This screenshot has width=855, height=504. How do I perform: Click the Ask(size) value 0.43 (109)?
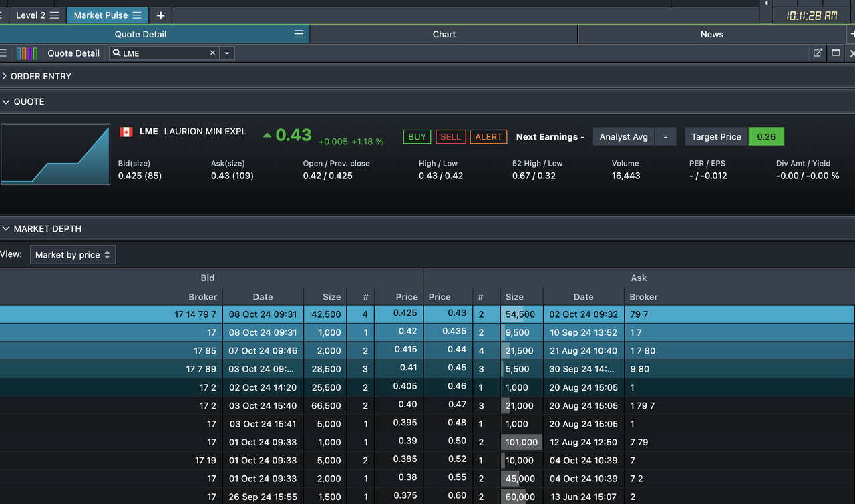232,176
